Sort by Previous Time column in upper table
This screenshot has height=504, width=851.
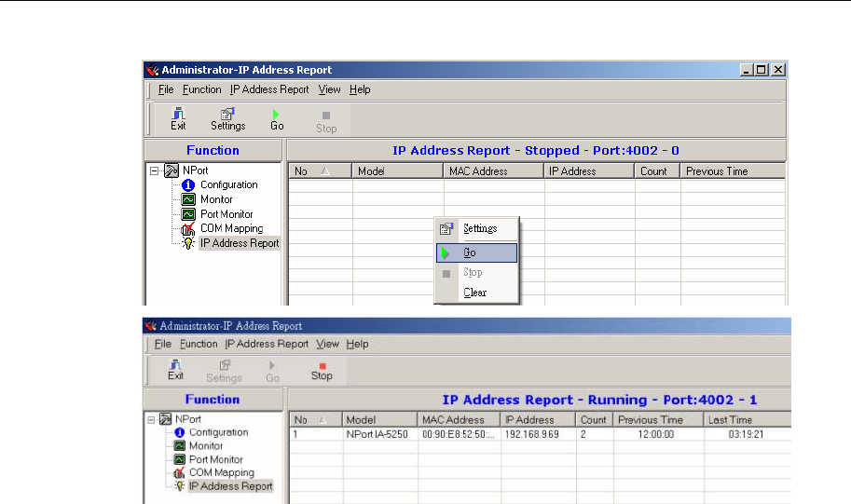pos(733,171)
